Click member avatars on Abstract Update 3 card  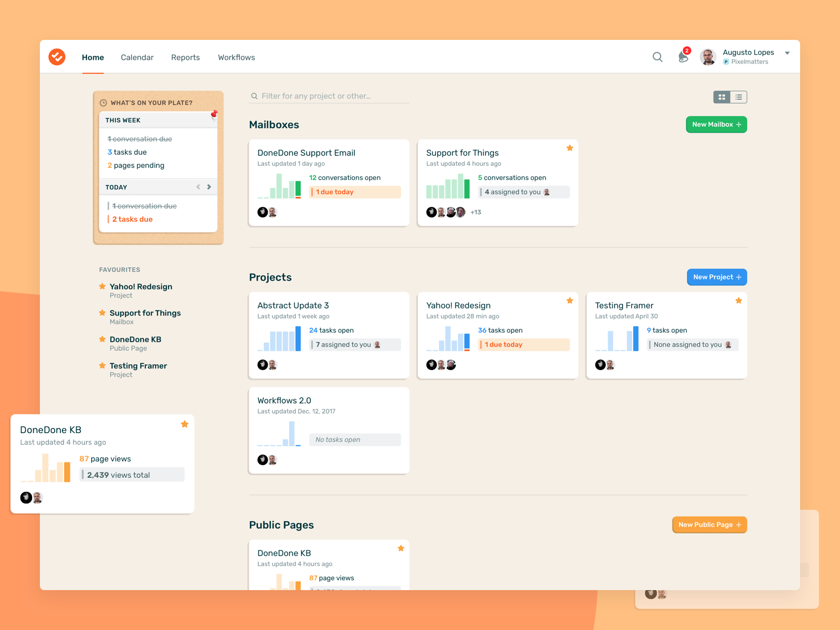point(267,365)
